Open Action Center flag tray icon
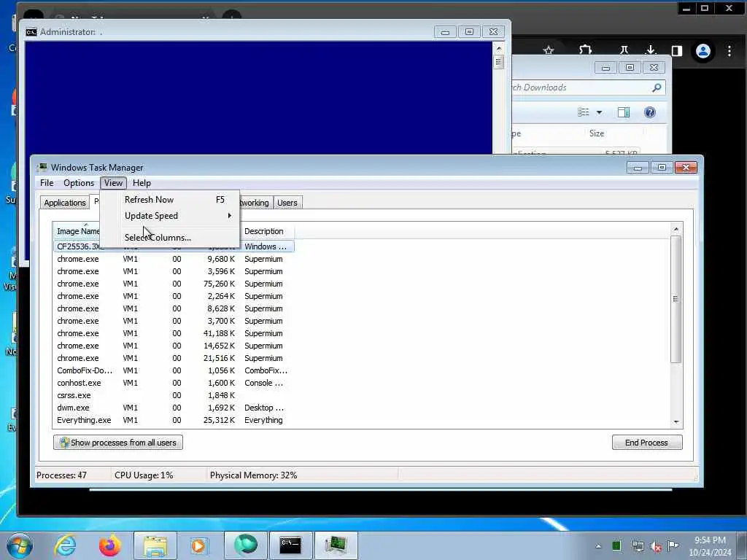This screenshot has width=747, height=560. coord(673,545)
